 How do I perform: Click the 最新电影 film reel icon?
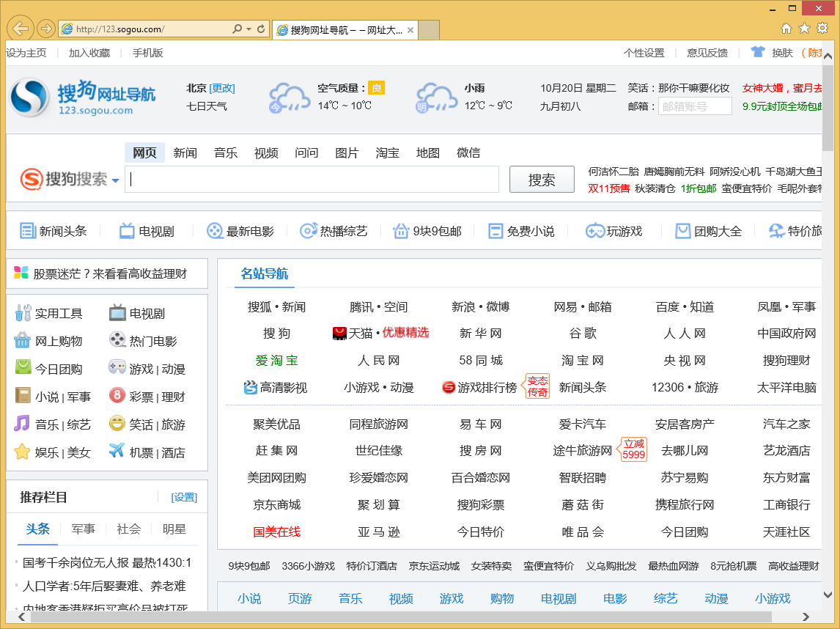tap(215, 231)
